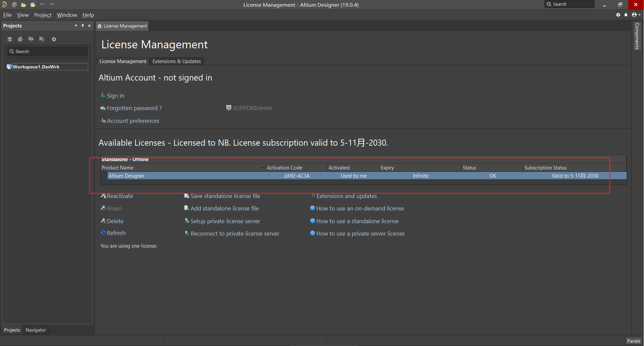
Task: Click the folder with circular badge in the Projects toolbar
Action: pyautogui.click(x=42, y=39)
